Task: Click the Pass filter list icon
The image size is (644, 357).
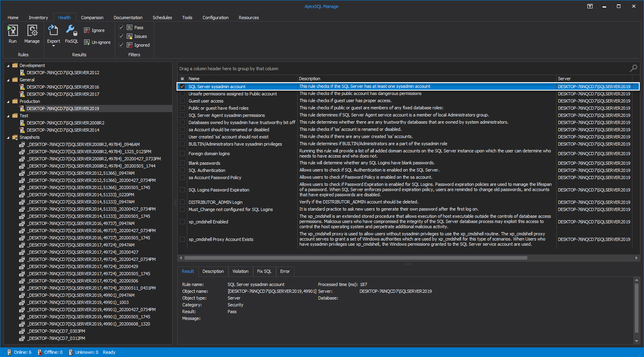Action: [130, 28]
